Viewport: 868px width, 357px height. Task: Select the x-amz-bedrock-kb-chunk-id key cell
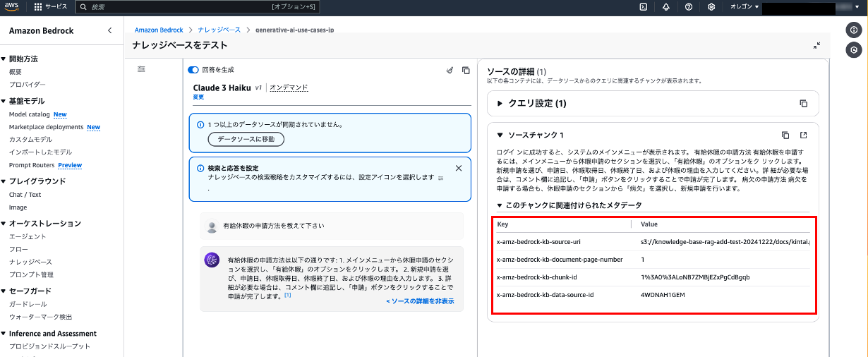click(536, 277)
